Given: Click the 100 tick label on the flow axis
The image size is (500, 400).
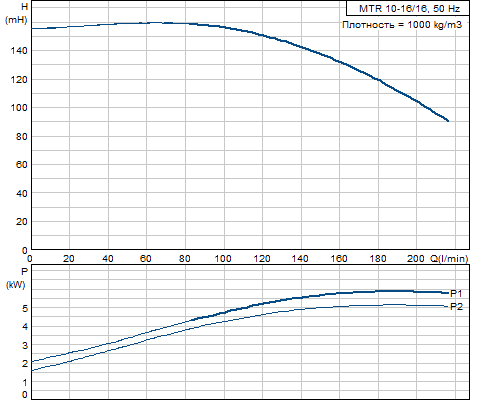Looking at the screenshot, I should 223,259.
